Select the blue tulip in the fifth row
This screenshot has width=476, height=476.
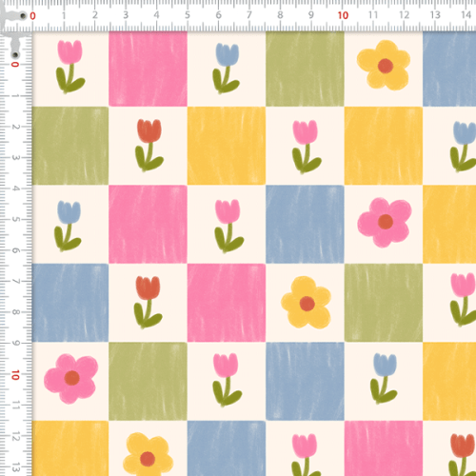tap(384, 378)
